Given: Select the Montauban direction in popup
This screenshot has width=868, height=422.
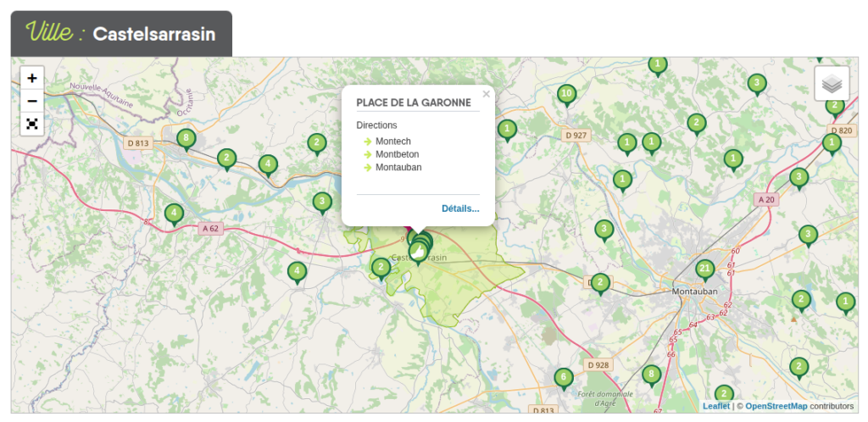Looking at the screenshot, I should 398,167.
